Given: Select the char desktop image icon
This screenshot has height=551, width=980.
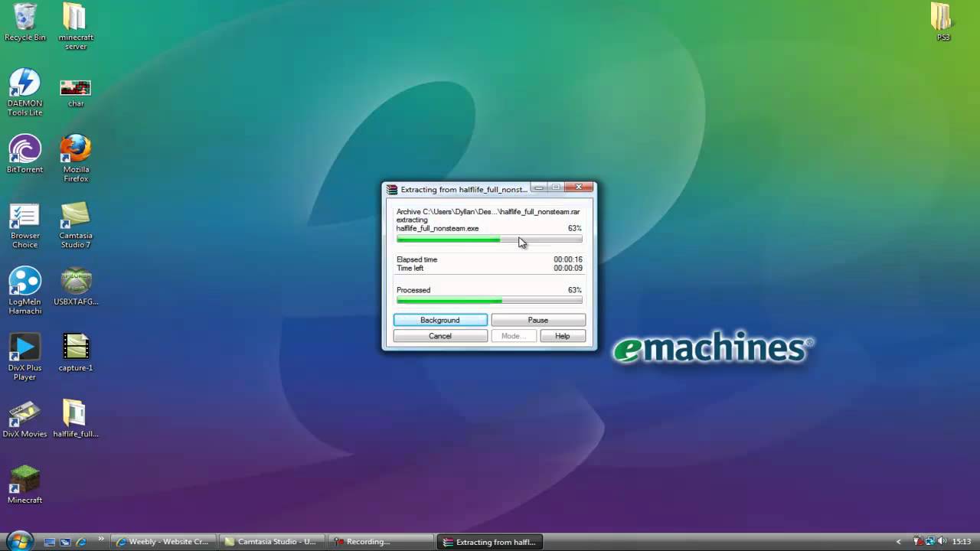Looking at the screenshot, I should (x=76, y=93).
